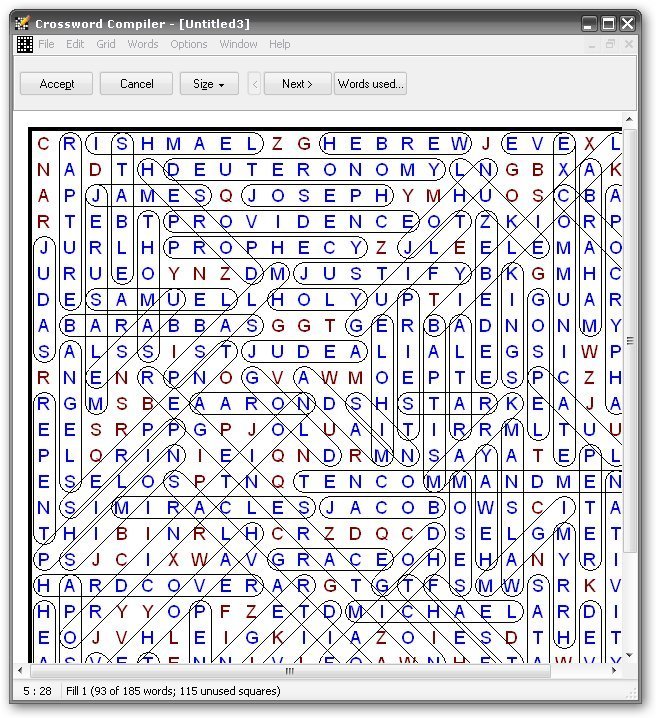The height and width of the screenshot is (718, 656).
Task: Click the word BARABBAS in the grid
Action: [x=161, y=326]
